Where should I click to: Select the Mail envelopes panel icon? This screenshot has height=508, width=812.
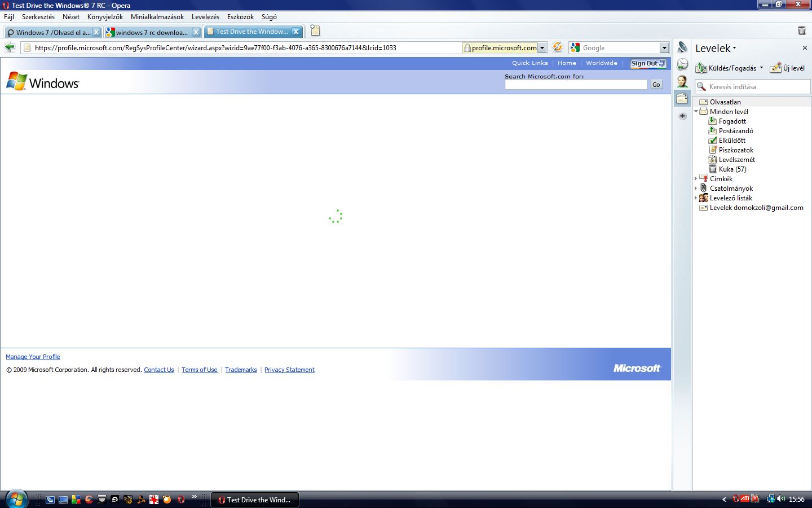pos(682,98)
